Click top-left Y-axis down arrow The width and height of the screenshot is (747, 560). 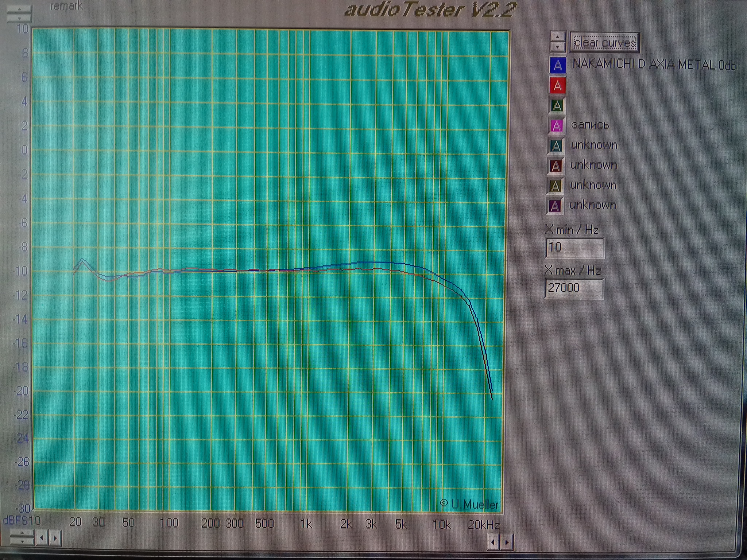click(x=19, y=17)
